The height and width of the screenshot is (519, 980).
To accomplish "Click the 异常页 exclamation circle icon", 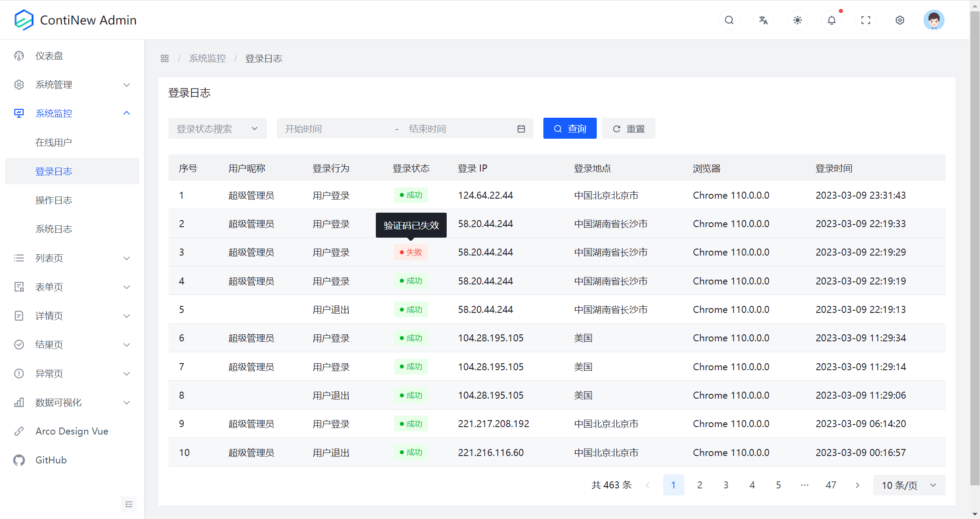I will click(19, 373).
